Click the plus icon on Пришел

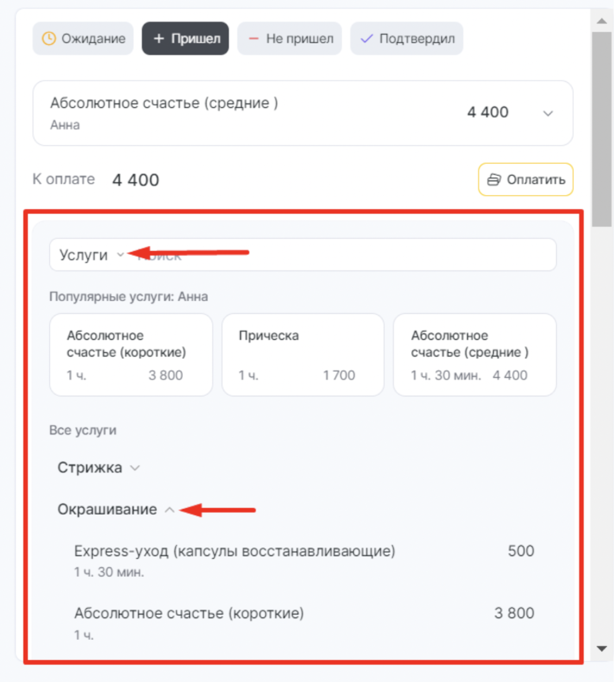159,39
